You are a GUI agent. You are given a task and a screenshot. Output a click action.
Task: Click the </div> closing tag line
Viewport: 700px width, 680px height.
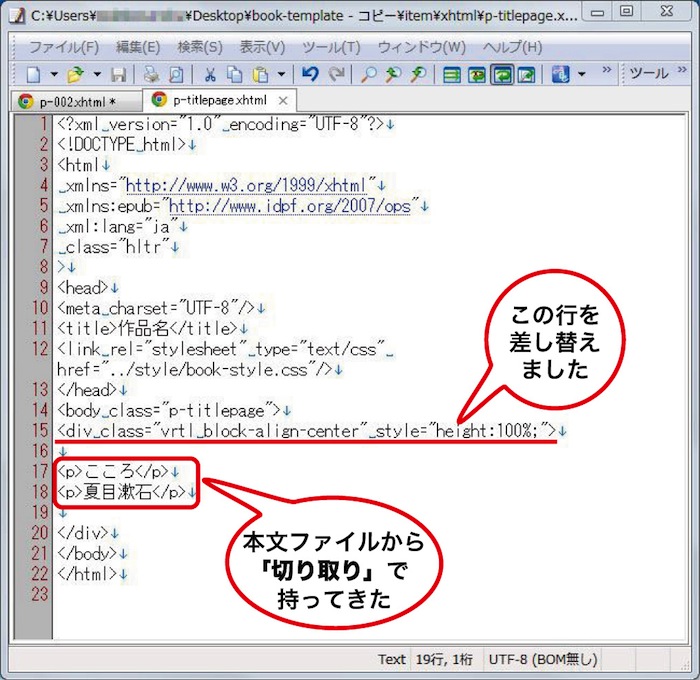(83, 533)
